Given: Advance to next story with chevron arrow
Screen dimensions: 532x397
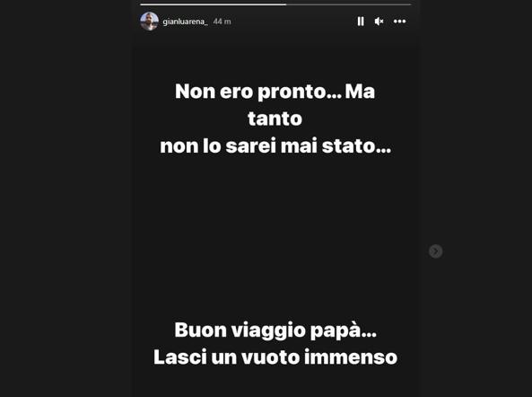Looking at the screenshot, I should (436, 251).
